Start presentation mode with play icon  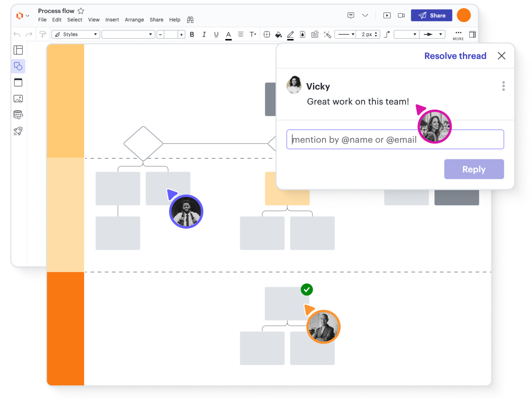pyautogui.click(x=387, y=16)
